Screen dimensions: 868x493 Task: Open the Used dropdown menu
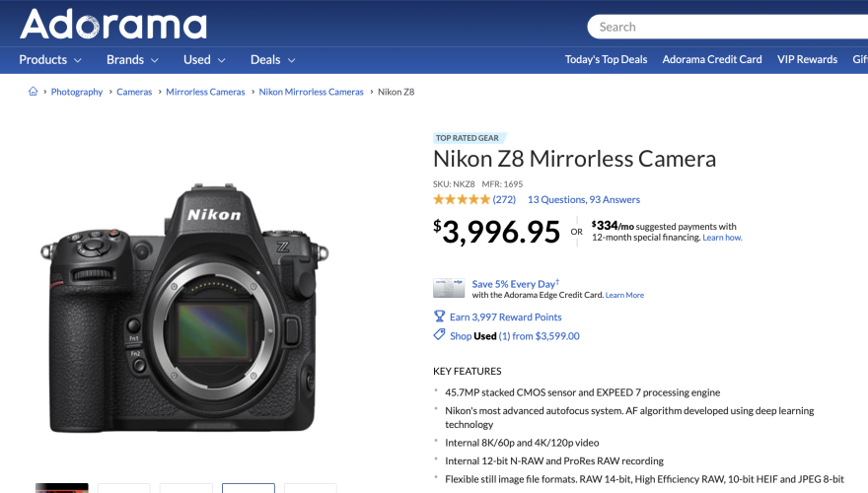pyautogui.click(x=204, y=60)
